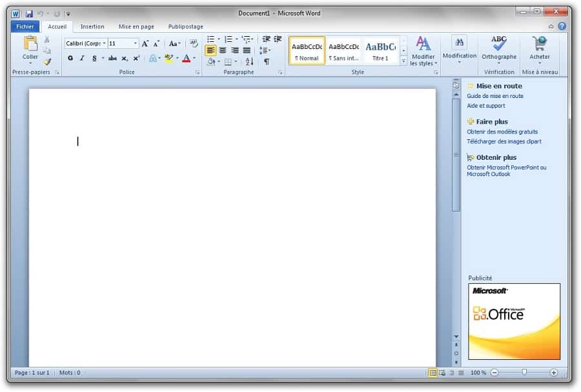This screenshot has width=581, height=392.
Task: Open the Guide de mise en route link
Action: [x=495, y=96]
